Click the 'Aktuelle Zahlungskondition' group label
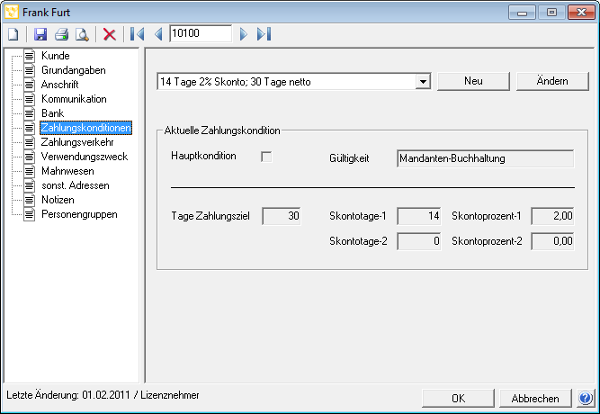600x414 pixels. pos(222,130)
